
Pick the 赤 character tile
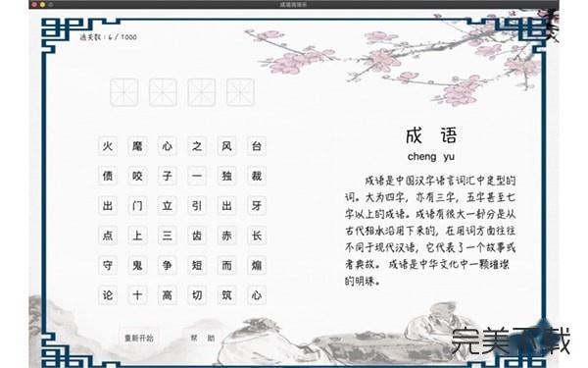227,236
